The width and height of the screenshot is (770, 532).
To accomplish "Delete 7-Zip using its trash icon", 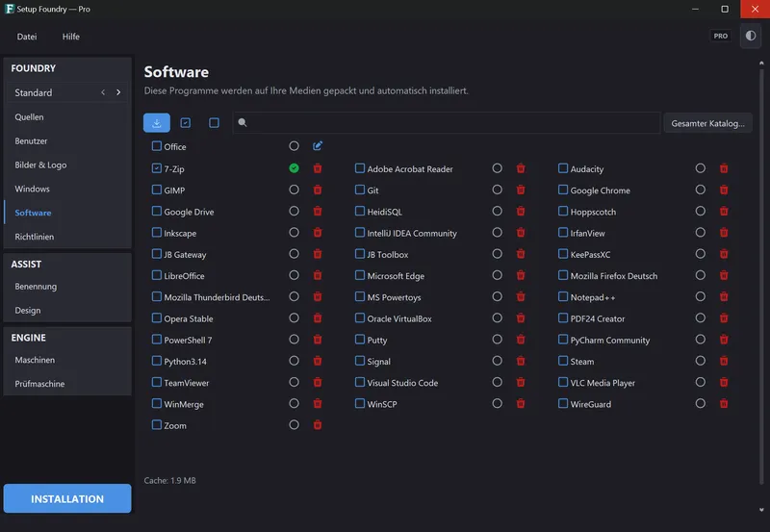I will (x=318, y=168).
